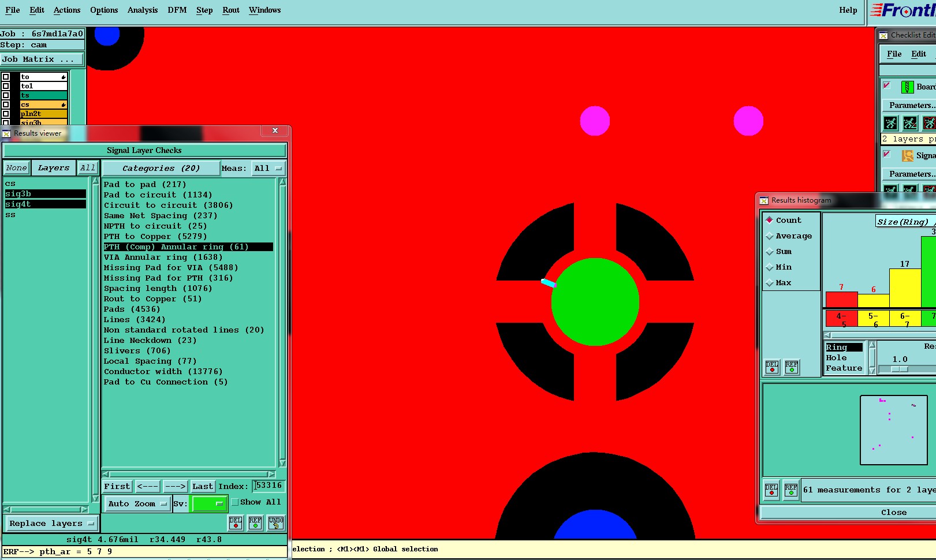Open the Replace layers dropdown
This screenshot has width=936, height=560.
(51, 523)
